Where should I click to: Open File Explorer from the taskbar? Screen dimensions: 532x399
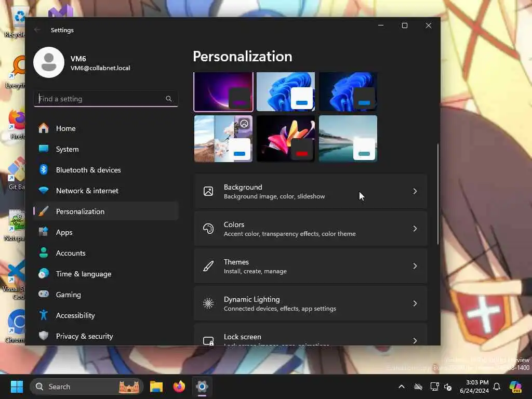point(156,387)
